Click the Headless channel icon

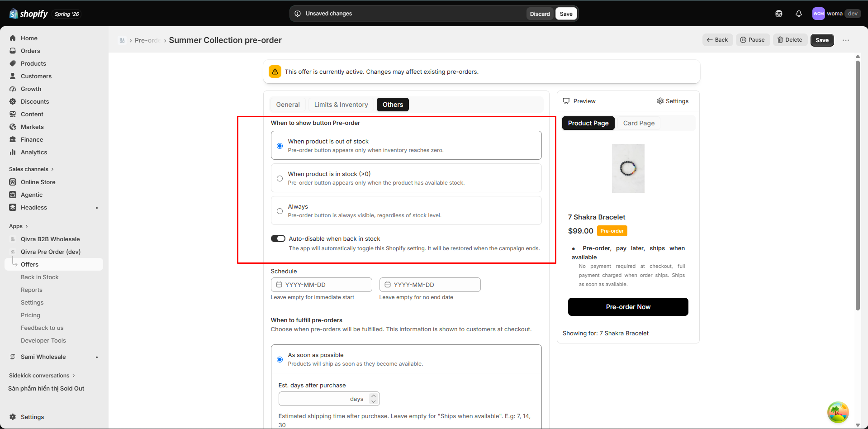(x=13, y=207)
